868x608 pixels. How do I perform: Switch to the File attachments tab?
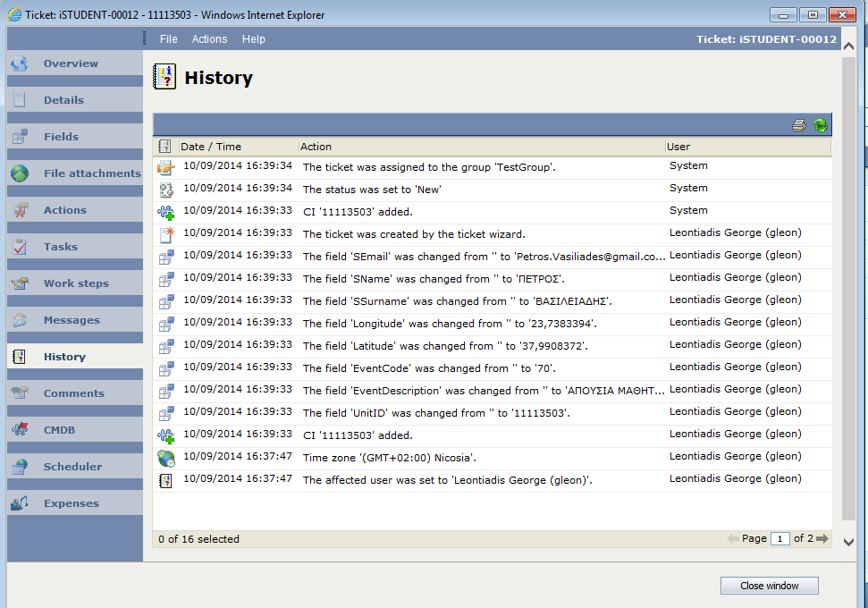75,173
